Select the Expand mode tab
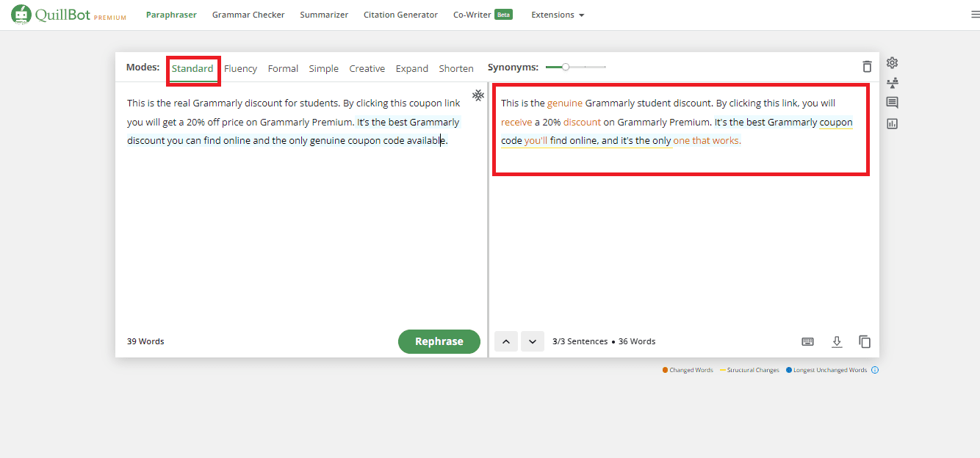Screen dimensions: 980x458 click(x=412, y=68)
